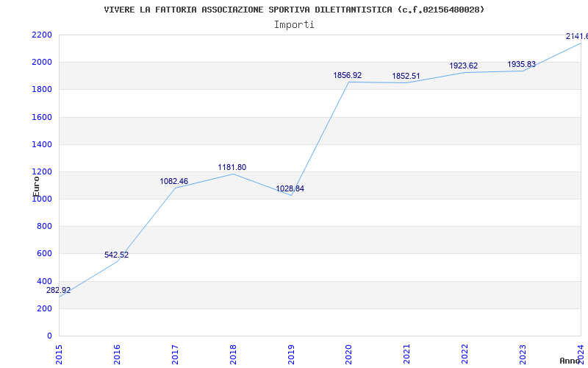
Task: Click the 2018 x-axis year label
Action: [x=233, y=355]
